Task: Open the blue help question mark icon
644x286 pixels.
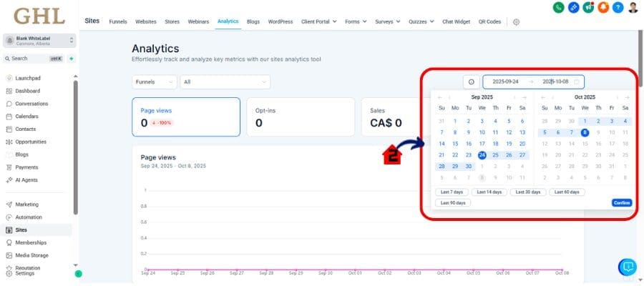Action: (x=618, y=7)
